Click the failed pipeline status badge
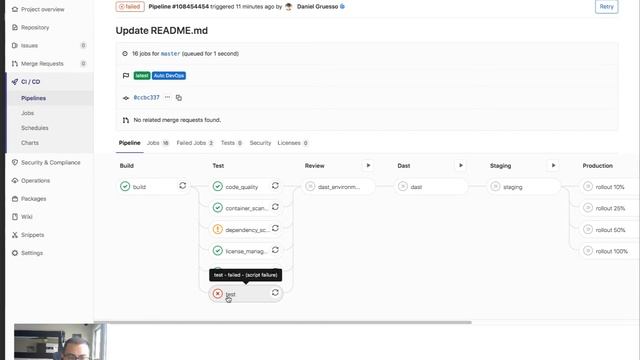The image size is (640, 360). pos(130,7)
